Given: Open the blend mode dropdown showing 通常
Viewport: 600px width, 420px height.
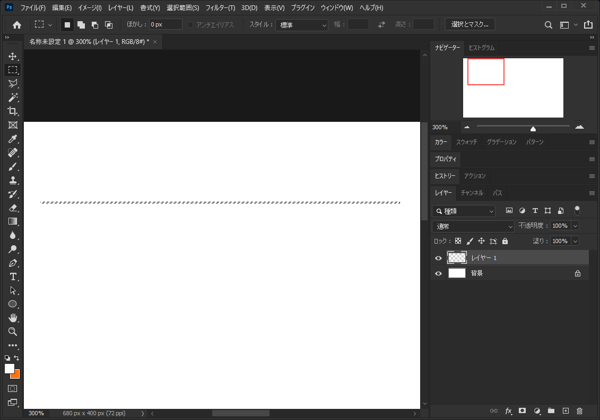Looking at the screenshot, I should (x=473, y=226).
